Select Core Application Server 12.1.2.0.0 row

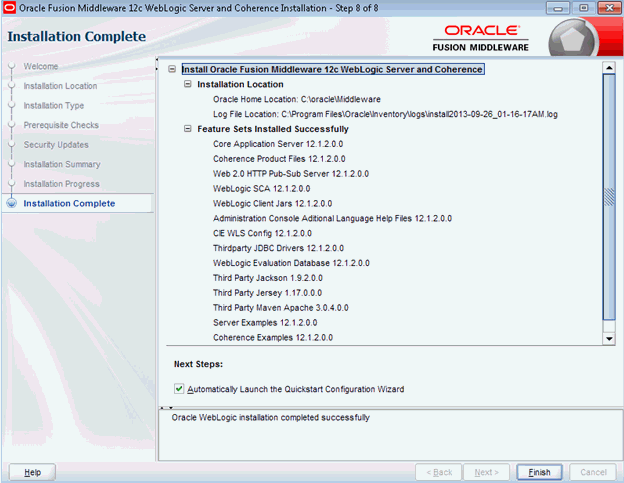278,144
